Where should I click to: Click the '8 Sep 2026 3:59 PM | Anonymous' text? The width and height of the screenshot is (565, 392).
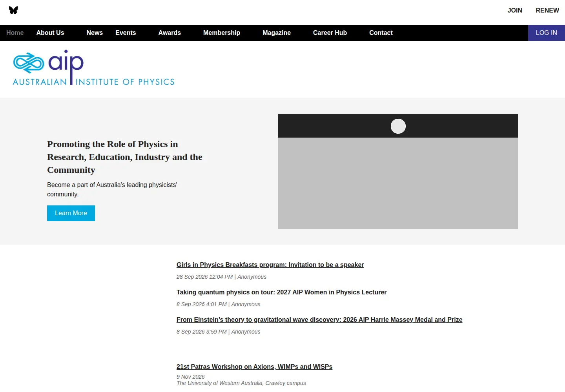click(218, 332)
